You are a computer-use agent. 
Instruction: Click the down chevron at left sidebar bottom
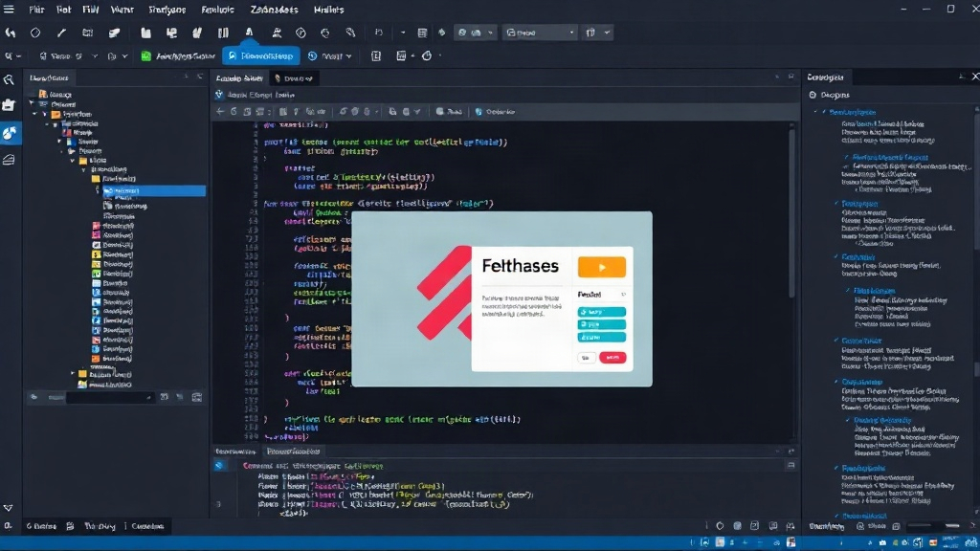coord(8,508)
